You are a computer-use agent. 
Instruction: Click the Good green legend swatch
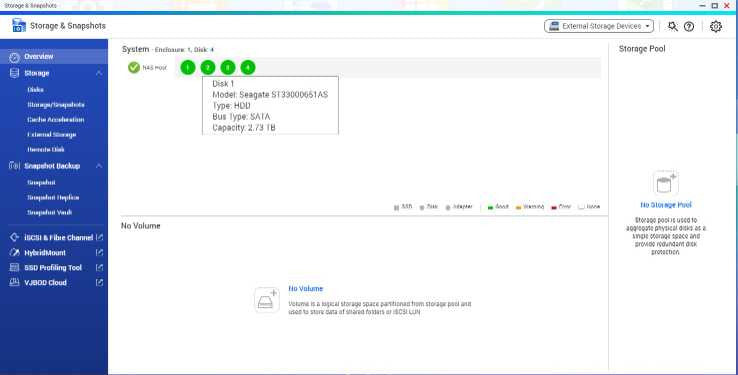(490, 207)
